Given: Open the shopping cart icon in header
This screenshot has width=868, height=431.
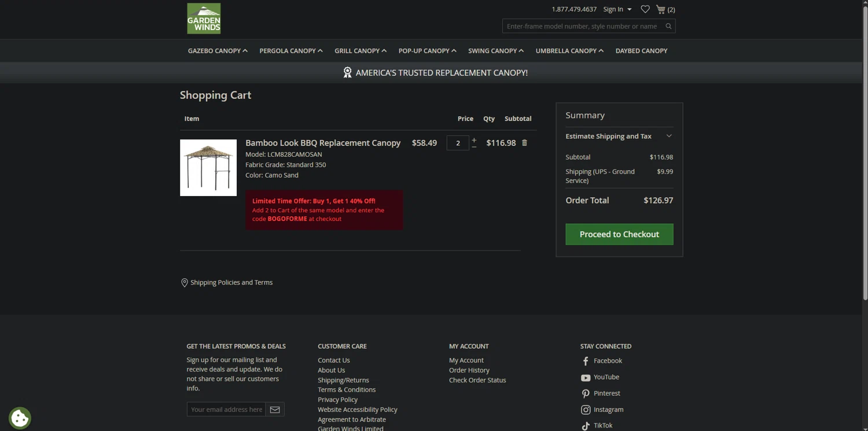Looking at the screenshot, I should point(661,9).
